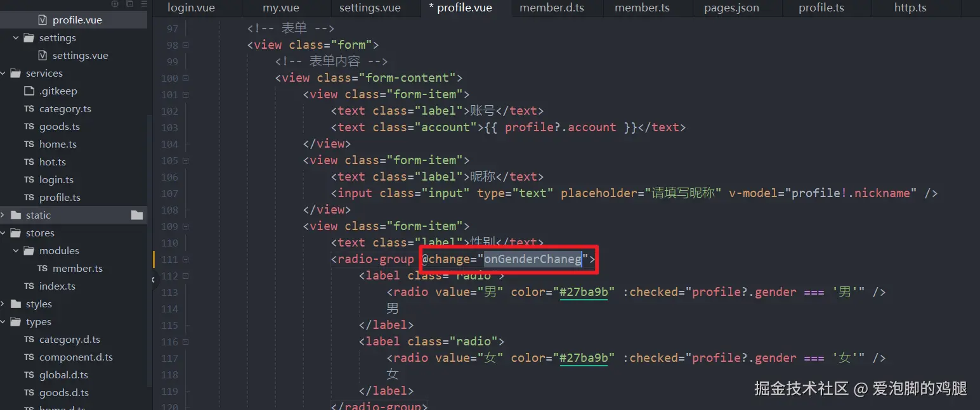Click the profile!.nickname v-model value

point(851,193)
